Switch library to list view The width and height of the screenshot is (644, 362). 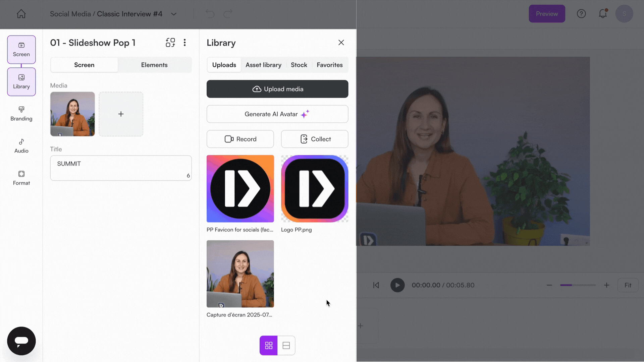[286, 345]
